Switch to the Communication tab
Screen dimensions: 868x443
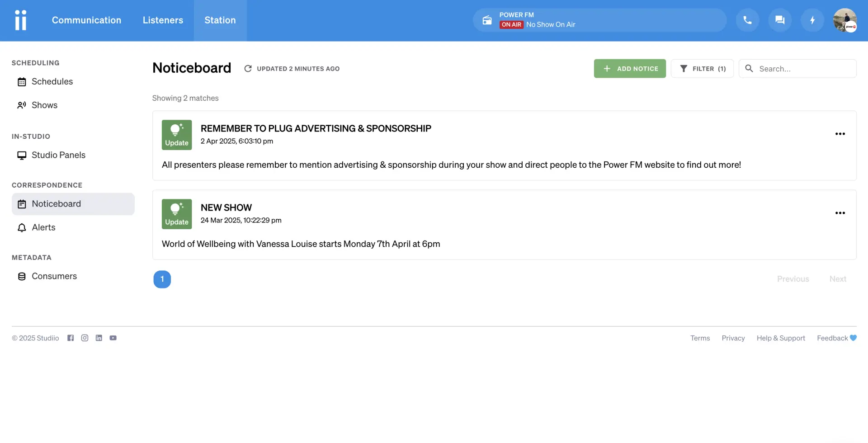[86, 20]
